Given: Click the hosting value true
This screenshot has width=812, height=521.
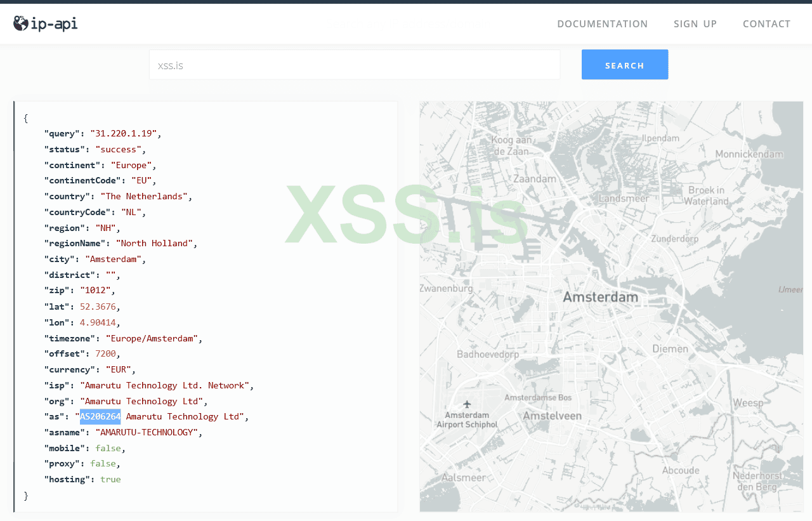Looking at the screenshot, I should pos(110,479).
